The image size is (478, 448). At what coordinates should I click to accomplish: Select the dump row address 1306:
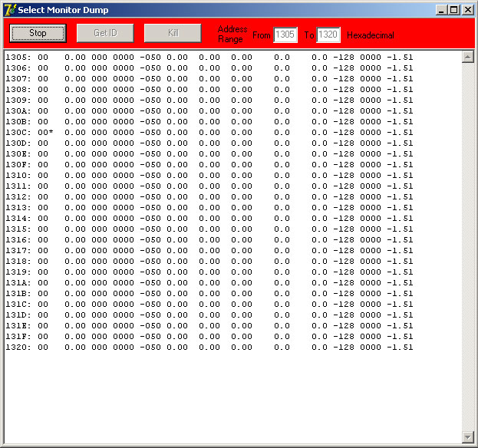[18, 68]
